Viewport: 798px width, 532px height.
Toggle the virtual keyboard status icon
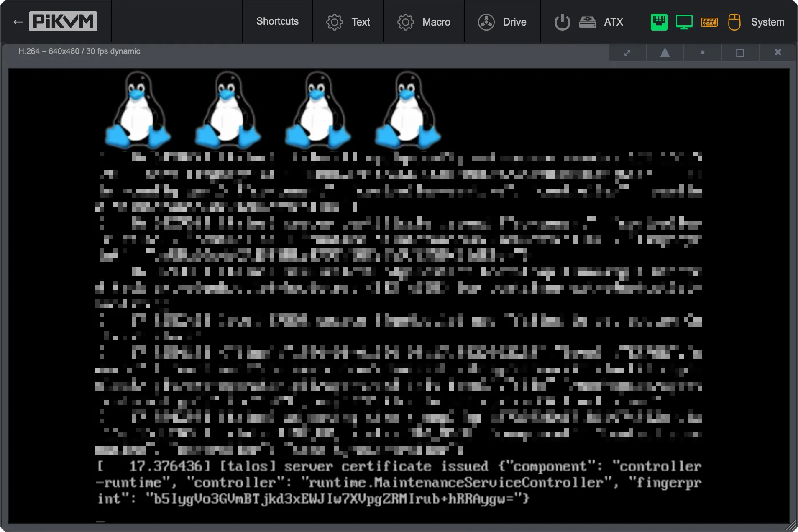(x=709, y=22)
